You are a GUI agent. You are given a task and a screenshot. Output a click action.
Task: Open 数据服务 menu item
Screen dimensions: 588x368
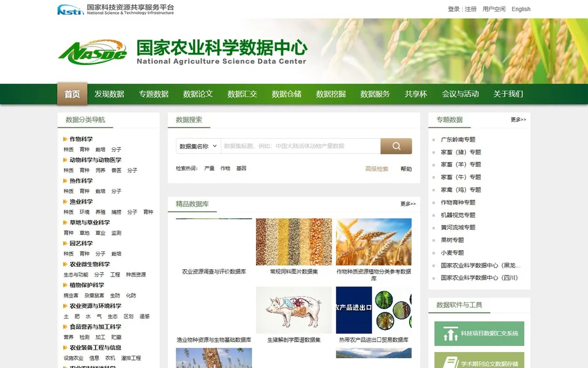(x=375, y=94)
